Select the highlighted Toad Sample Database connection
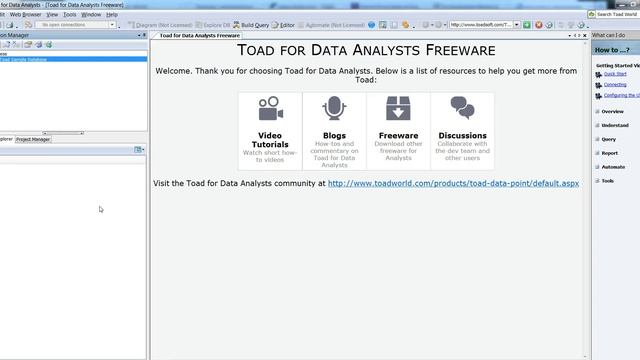 click(x=73, y=60)
